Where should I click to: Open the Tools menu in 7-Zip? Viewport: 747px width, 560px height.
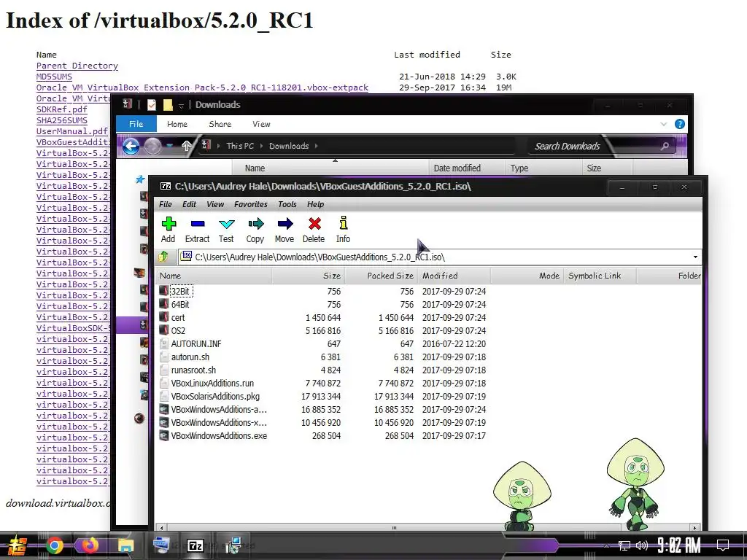287,204
